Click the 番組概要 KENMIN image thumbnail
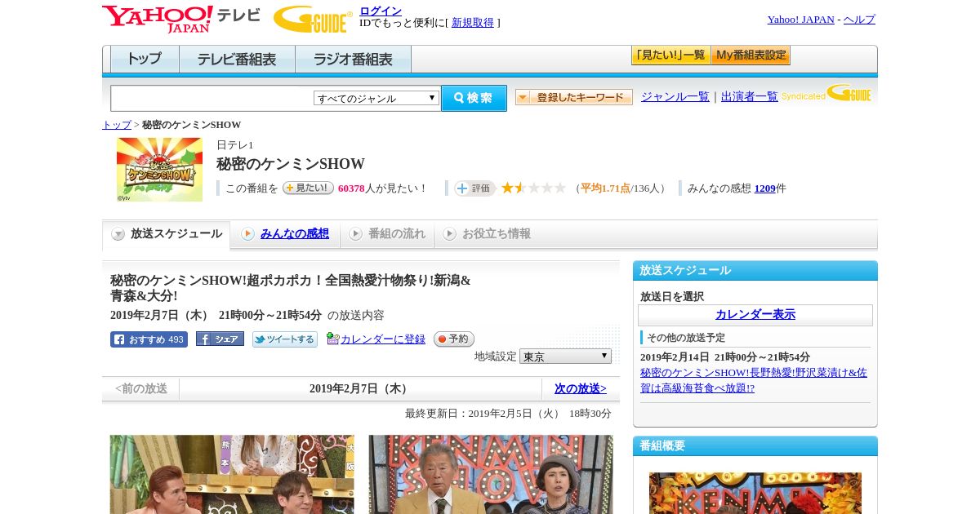This screenshot has width=980, height=514. tap(755, 493)
